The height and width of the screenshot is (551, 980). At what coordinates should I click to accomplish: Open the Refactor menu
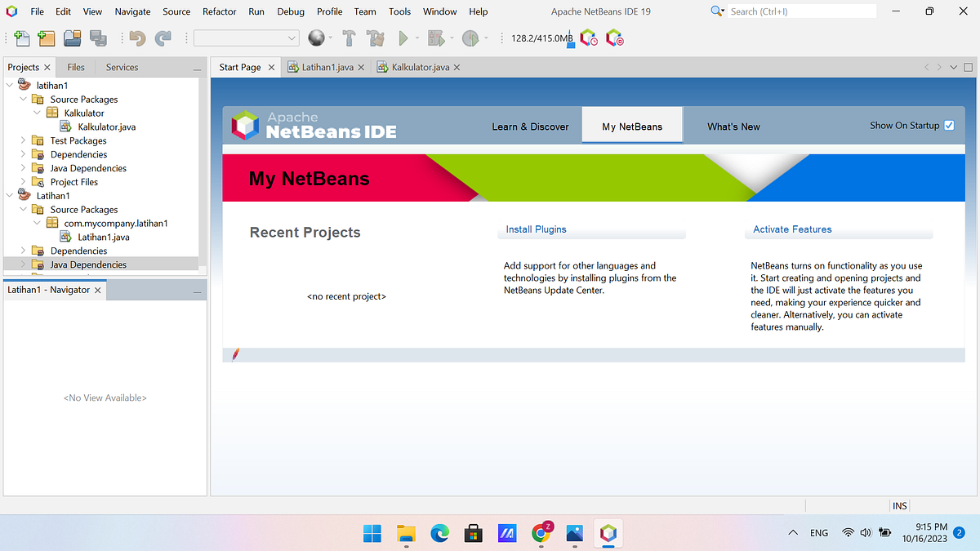click(219, 11)
